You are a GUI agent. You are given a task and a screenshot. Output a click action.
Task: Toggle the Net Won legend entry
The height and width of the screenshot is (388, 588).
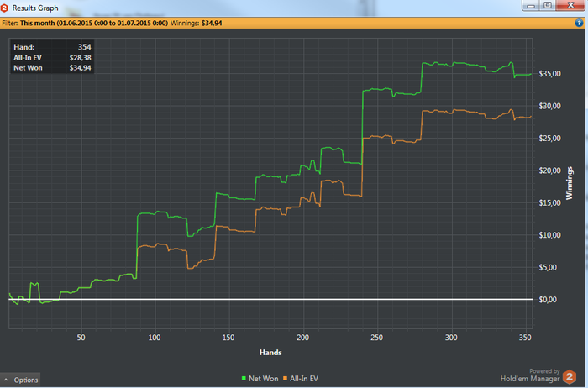pos(260,379)
